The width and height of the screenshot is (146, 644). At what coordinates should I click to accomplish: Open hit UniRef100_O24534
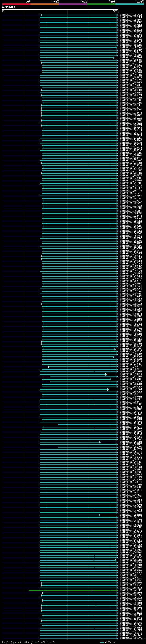[131, 165]
